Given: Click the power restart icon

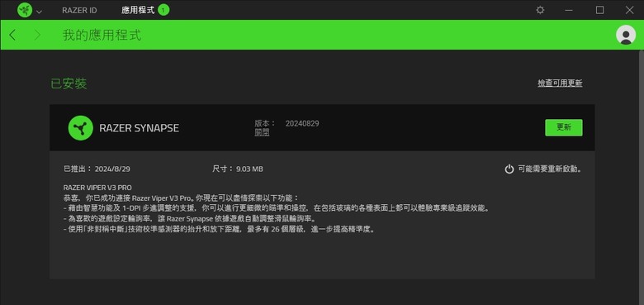Looking at the screenshot, I should 509,169.
